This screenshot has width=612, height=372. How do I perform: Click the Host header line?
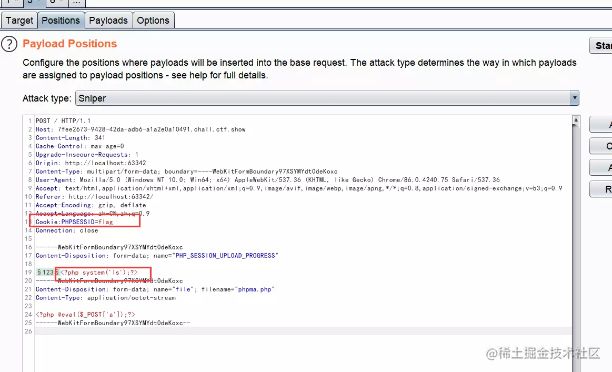click(140, 129)
